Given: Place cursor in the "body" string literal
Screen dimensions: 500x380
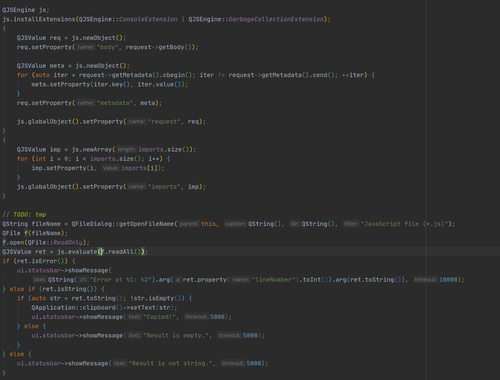Looking at the screenshot, I should [107, 47].
